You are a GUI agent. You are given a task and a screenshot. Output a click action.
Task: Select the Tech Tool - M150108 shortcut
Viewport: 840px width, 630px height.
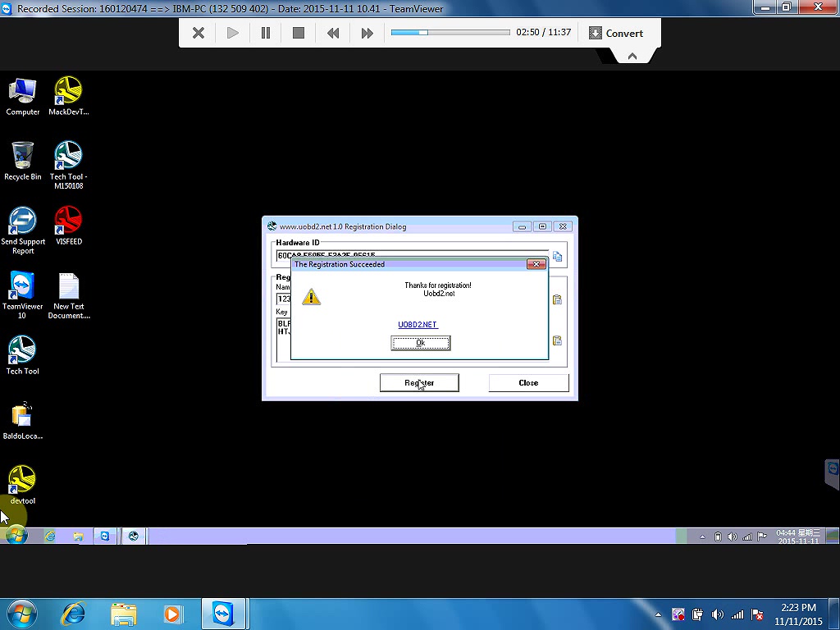click(69, 166)
